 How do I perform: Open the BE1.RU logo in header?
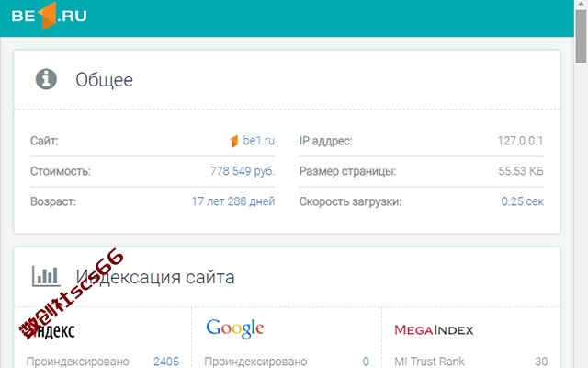pyautogui.click(x=49, y=16)
